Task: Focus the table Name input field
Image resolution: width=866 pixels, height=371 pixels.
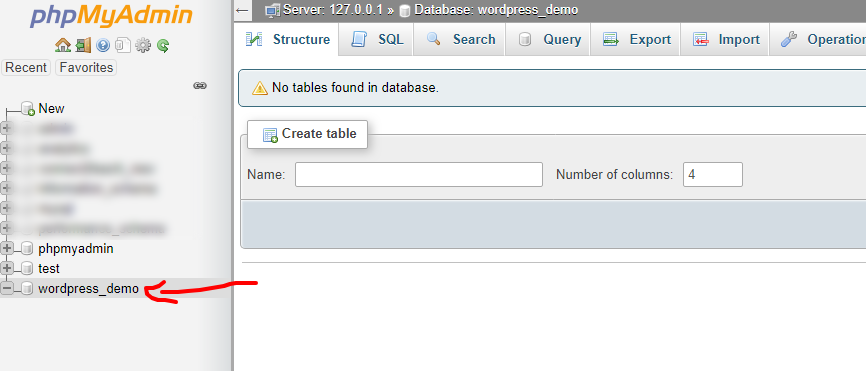Action: click(x=419, y=174)
